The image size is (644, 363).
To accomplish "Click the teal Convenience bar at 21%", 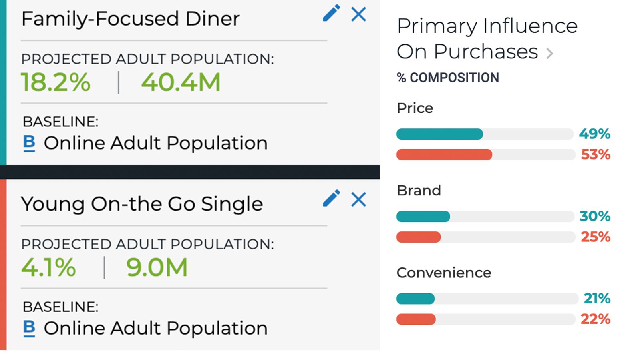I will 415,299.
